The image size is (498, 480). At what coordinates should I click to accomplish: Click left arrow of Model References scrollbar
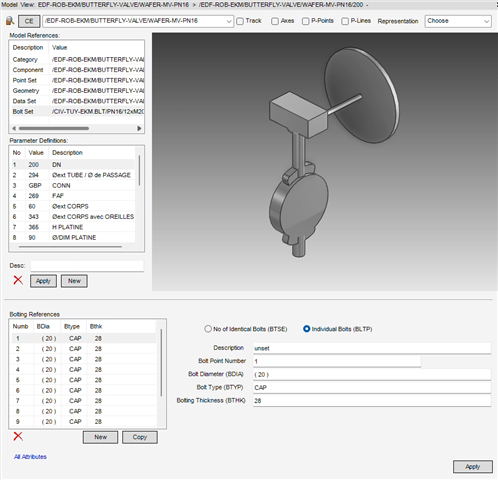[x=14, y=128]
